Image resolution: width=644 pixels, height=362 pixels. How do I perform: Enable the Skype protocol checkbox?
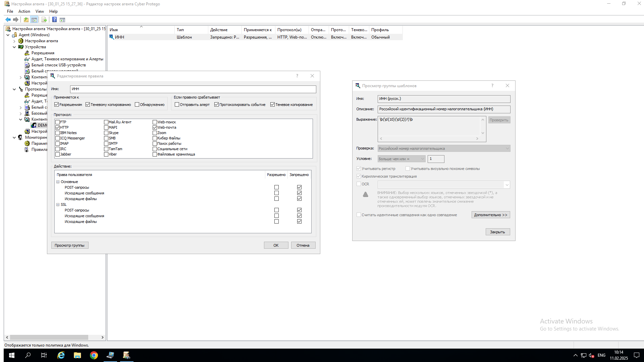tap(106, 133)
